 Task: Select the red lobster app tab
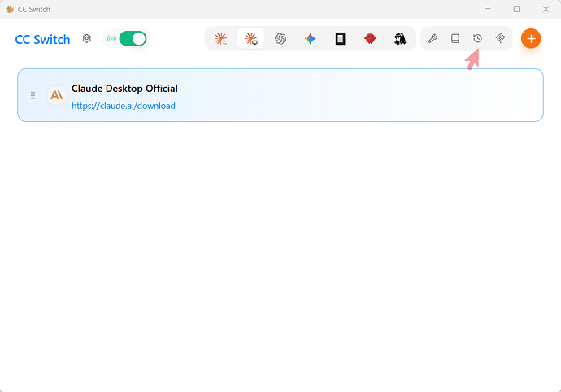tap(370, 39)
